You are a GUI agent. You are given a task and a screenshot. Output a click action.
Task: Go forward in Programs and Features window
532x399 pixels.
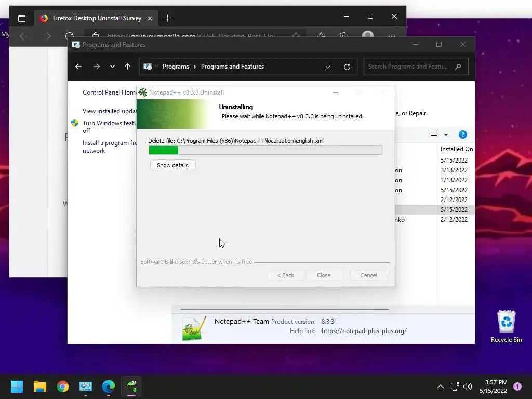[x=96, y=66]
